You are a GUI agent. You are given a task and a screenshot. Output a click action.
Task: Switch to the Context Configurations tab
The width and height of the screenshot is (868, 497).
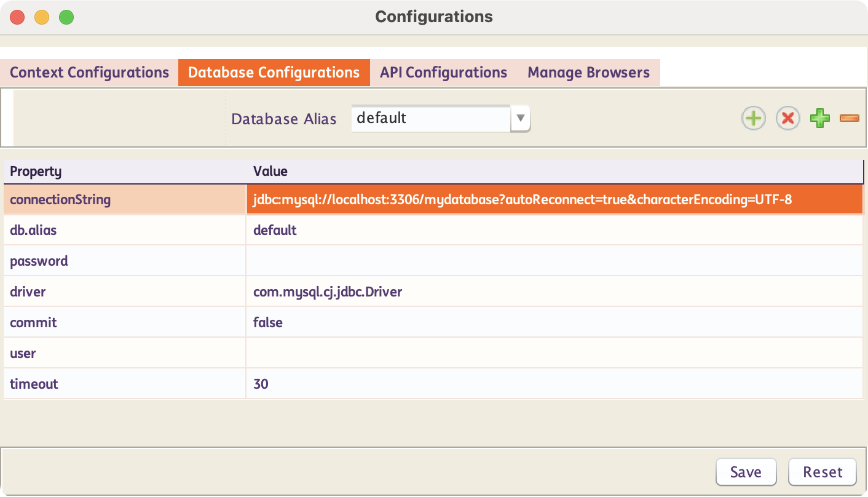(89, 73)
